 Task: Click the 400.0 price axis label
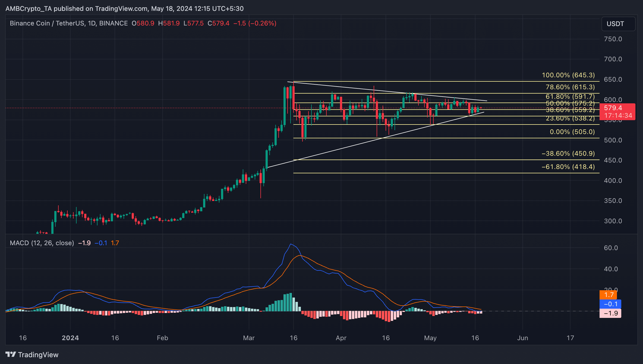click(613, 181)
